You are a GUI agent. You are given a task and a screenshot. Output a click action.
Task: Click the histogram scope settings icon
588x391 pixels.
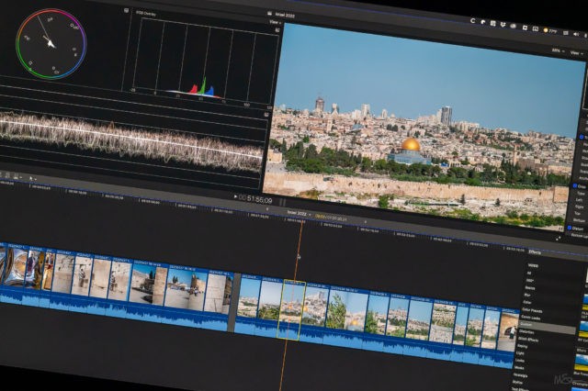[x=278, y=30]
